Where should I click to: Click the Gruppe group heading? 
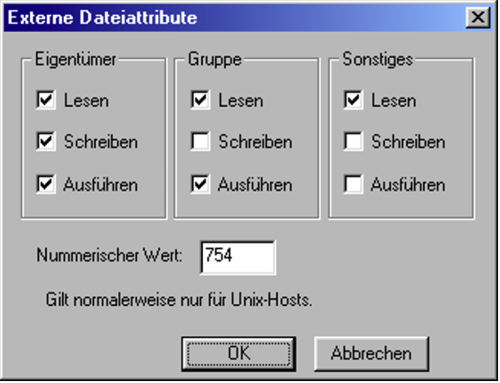pos(215,60)
